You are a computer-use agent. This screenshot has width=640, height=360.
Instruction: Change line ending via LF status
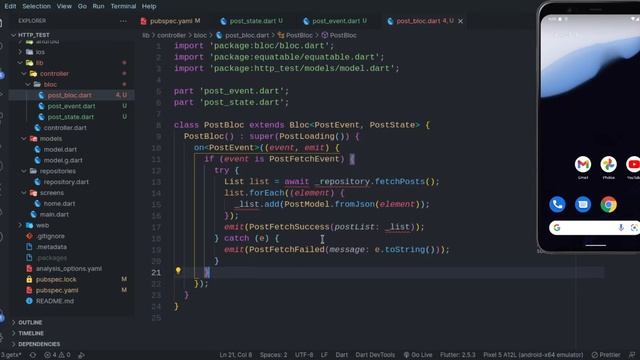coord(324,355)
